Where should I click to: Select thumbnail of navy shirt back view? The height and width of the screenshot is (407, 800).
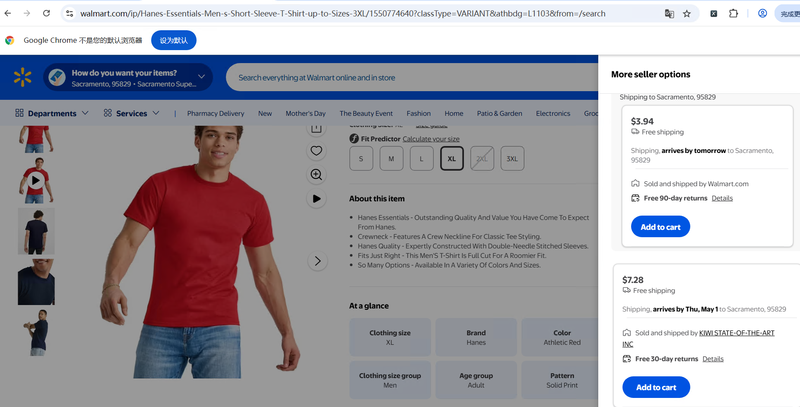tap(36, 231)
